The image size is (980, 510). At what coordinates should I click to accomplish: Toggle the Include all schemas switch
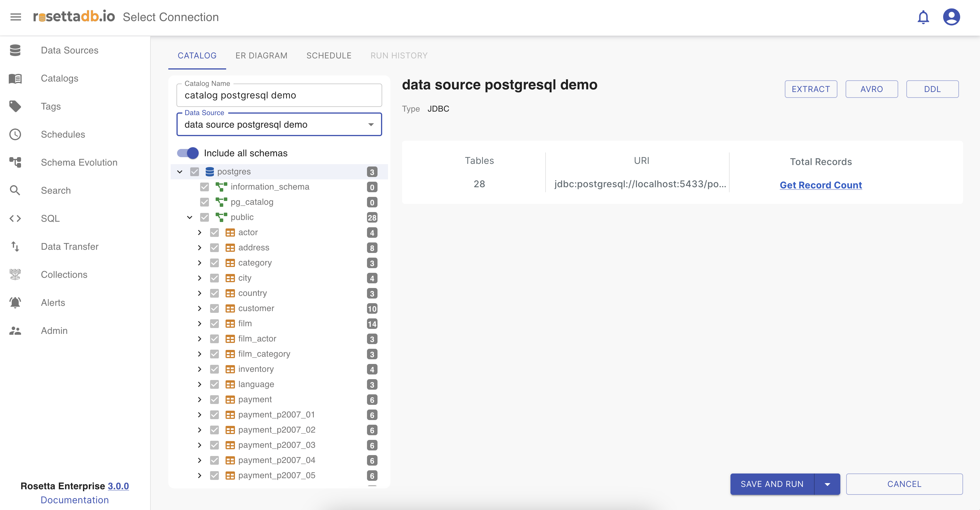(x=188, y=153)
